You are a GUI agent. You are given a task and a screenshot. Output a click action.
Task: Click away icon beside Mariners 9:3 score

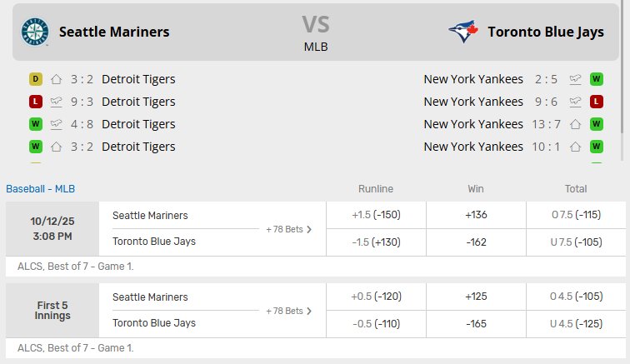[x=57, y=102]
